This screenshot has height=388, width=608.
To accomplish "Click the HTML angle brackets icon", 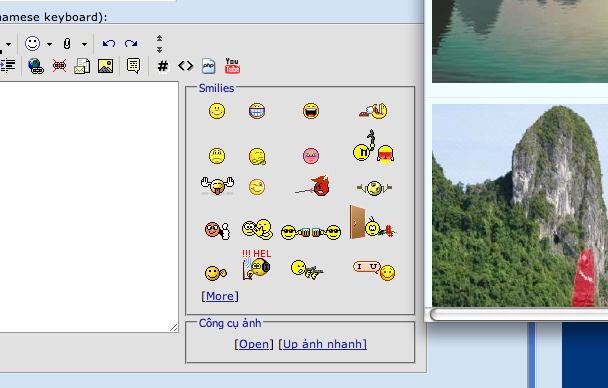I will point(186,66).
